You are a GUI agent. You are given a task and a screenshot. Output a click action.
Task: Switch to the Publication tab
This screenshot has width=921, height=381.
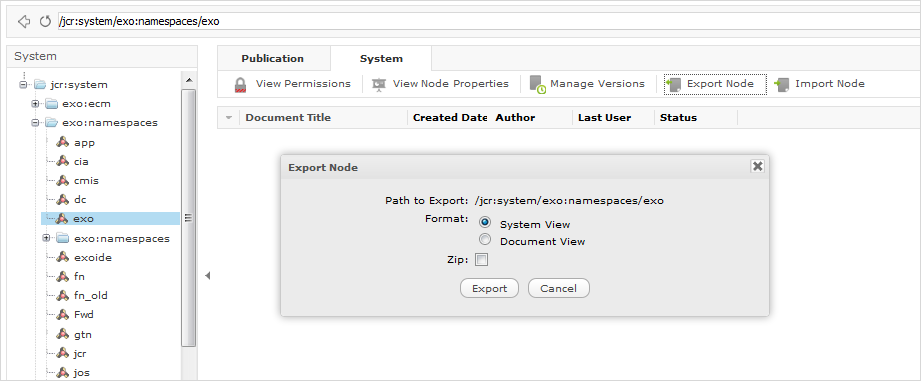273,59
